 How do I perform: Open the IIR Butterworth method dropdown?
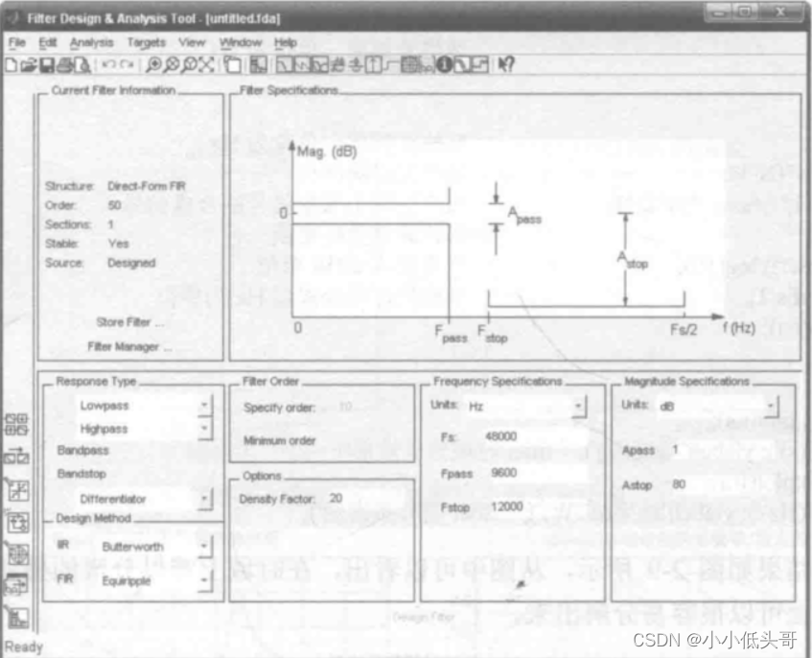tap(204, 546)
